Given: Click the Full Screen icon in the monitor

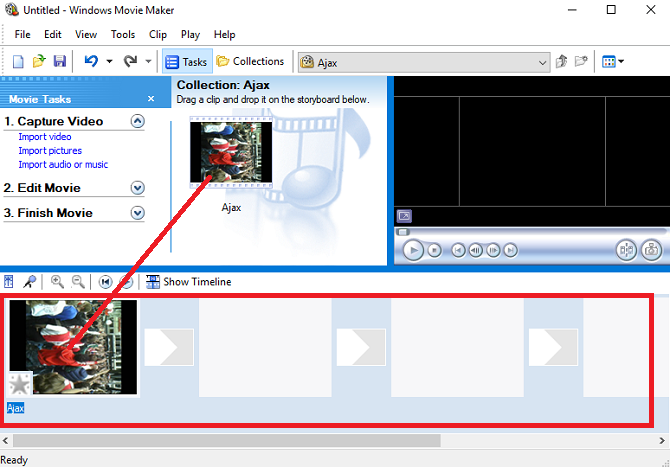Looking at the screenshot, I should click(x=404, y=216).
